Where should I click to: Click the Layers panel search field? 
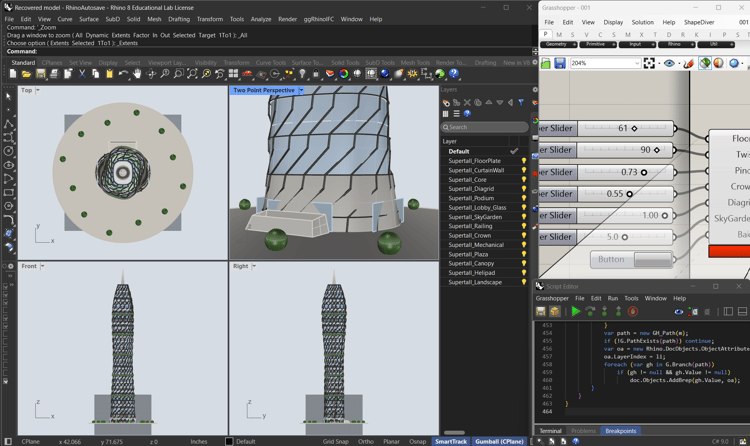tap(485, 127)
